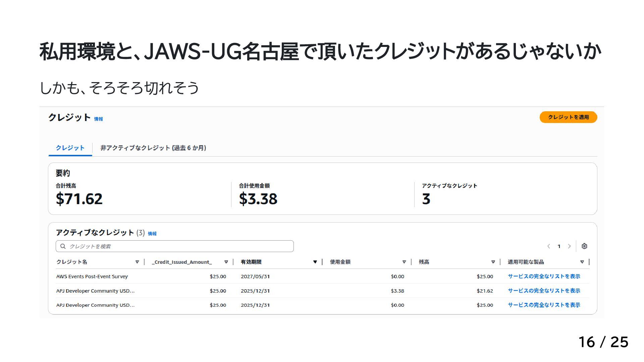Screen dimensions: 644x362
Task: Sort by _Credit_Issued_Amount_ column arrow
Action: pyautogui.click(x=226, y=262)
